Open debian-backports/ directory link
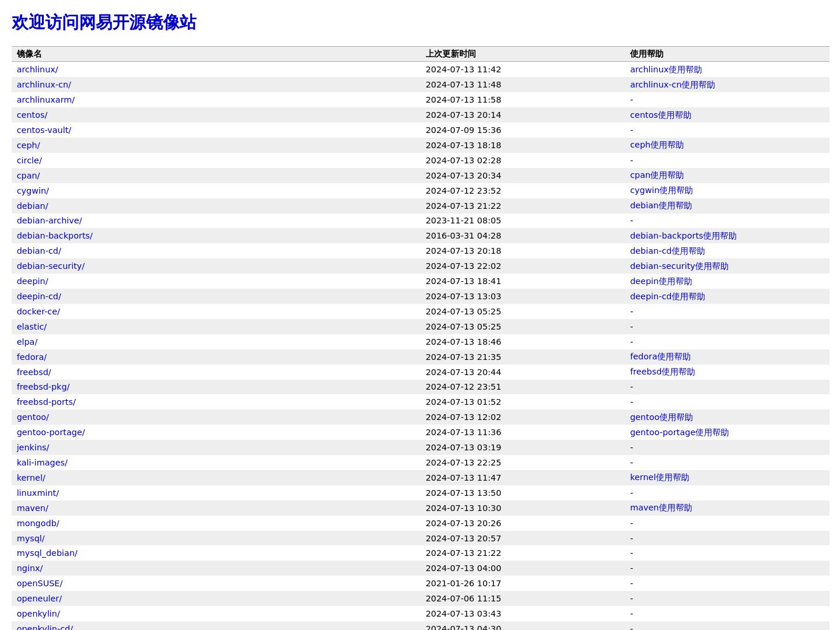The image size is (840, 630). (x=55, y=236)
